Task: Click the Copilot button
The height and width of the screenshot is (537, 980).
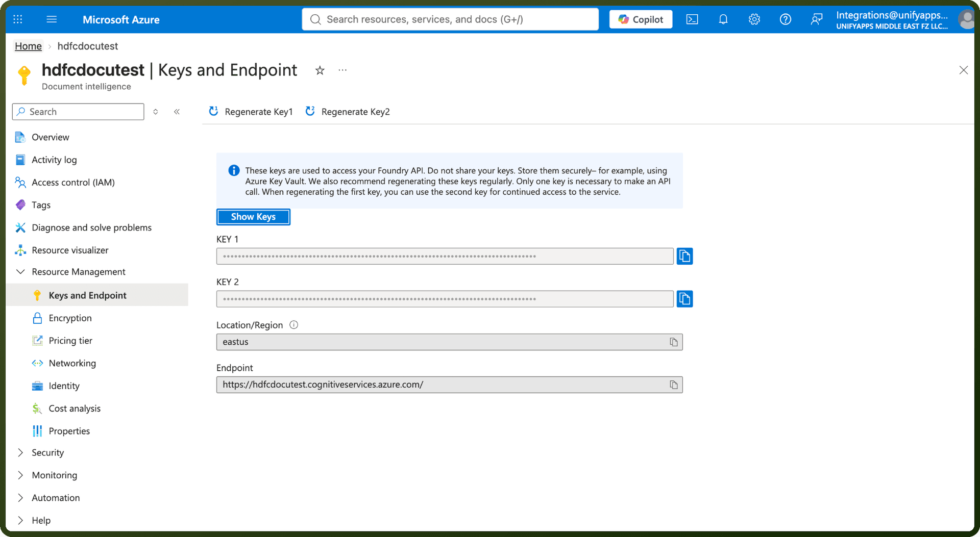Action: click(641, 19)
